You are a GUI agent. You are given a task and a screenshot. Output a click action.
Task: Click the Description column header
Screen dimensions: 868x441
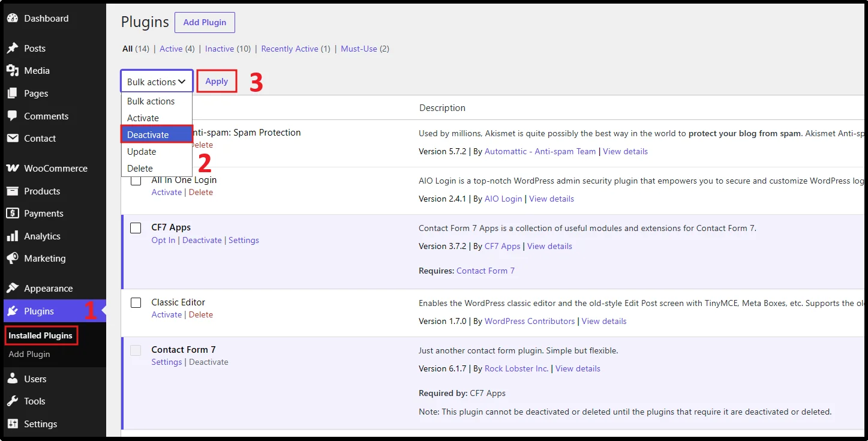[x=442, y=108]
